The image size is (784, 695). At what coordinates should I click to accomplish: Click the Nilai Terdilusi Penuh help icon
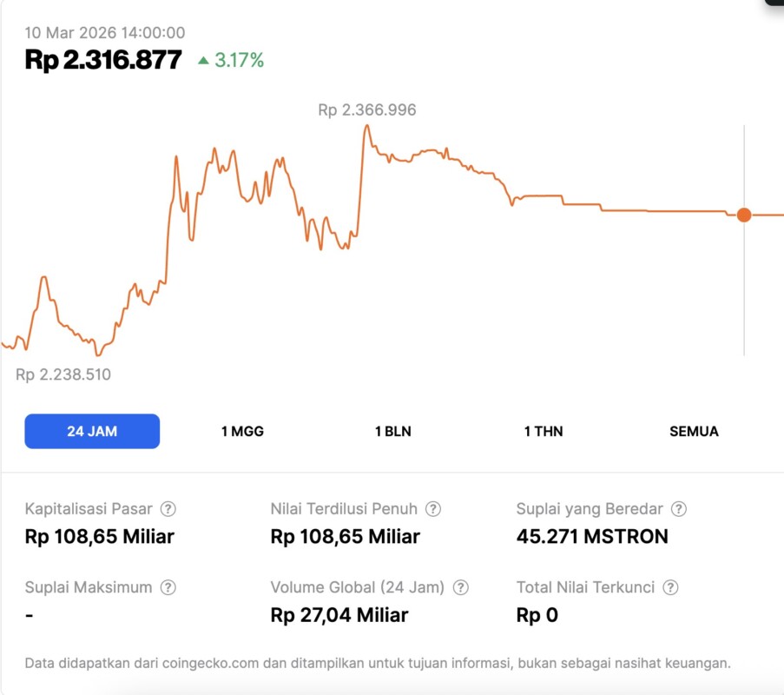point(434,509)
